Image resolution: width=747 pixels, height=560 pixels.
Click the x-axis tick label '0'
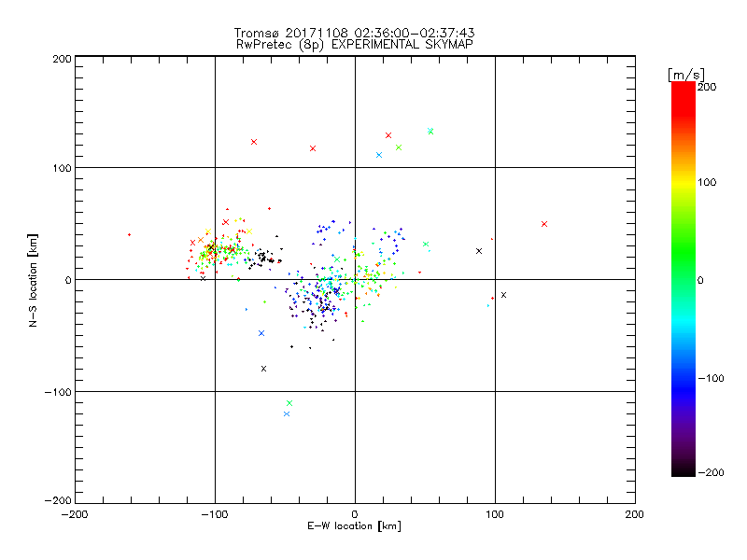(x=355, y=514)
